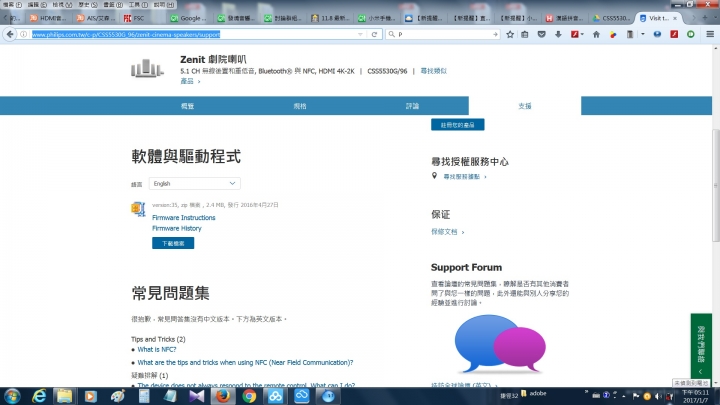Viewport: 720px width, 405px height.
Task: Open the address bar history dropdown arrow
Action: 360,34
